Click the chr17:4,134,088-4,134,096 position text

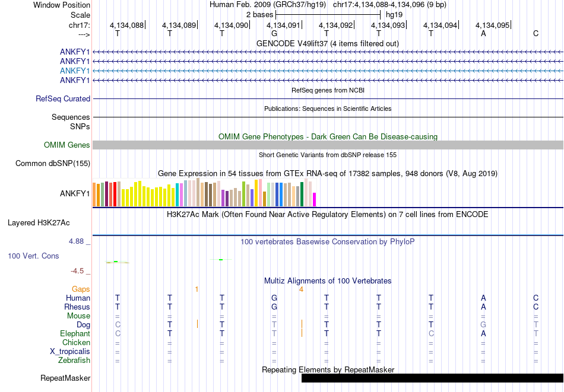pyautogui.click(x=389, y=5)
